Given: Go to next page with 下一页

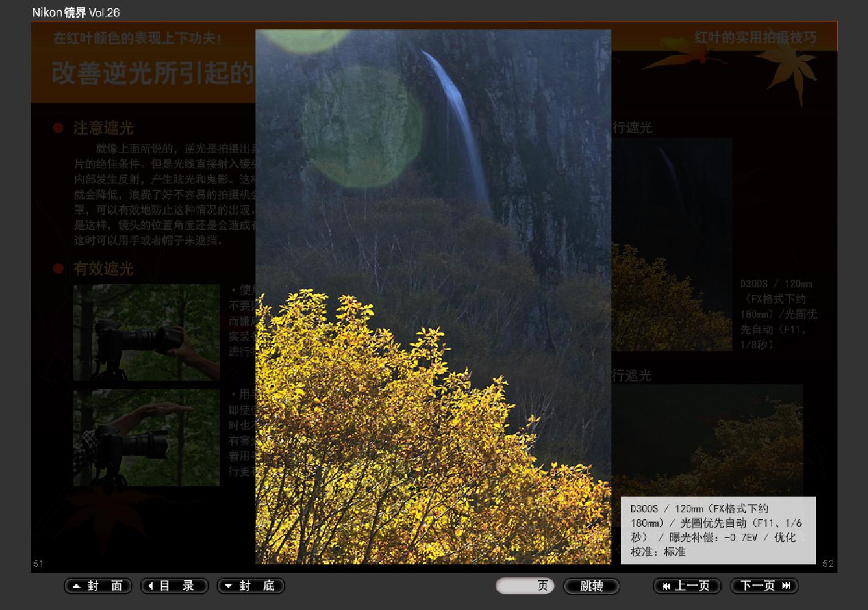Looking at the screenshot, I should click(764, 586).
